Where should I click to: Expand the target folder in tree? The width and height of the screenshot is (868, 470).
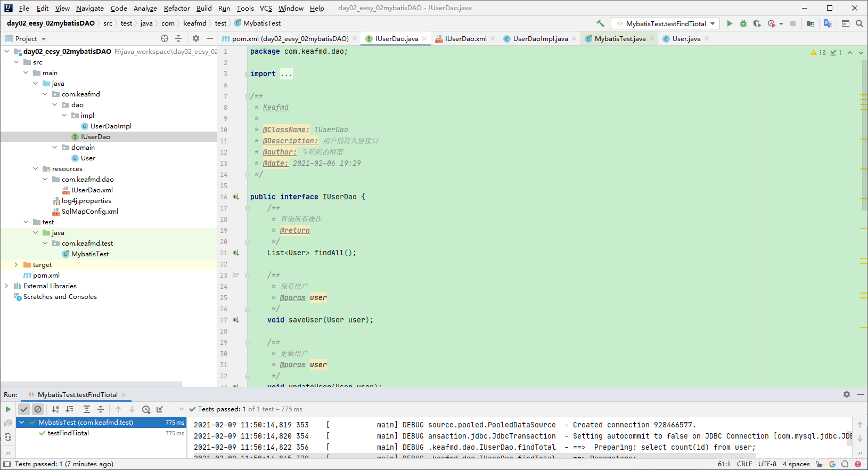pos(16,265)
